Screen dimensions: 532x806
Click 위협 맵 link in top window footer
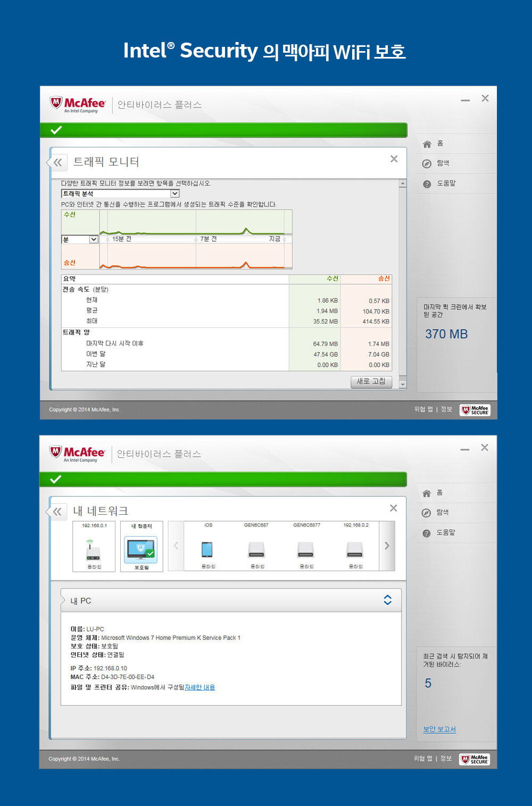tap(423, 409)
